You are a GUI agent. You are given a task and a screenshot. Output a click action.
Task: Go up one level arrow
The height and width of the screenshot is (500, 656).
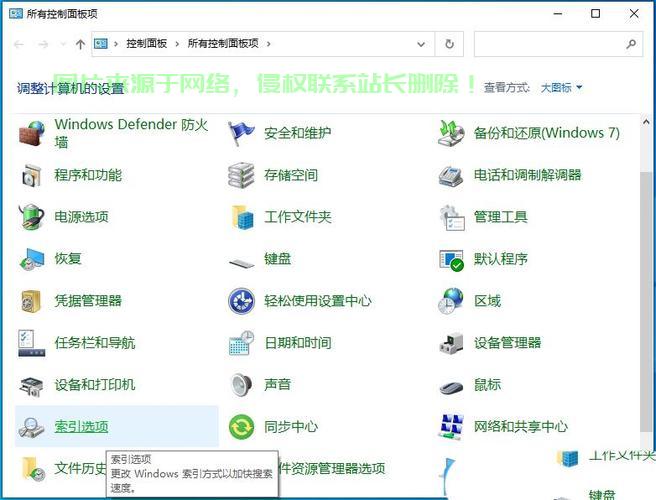click(80, 44)
